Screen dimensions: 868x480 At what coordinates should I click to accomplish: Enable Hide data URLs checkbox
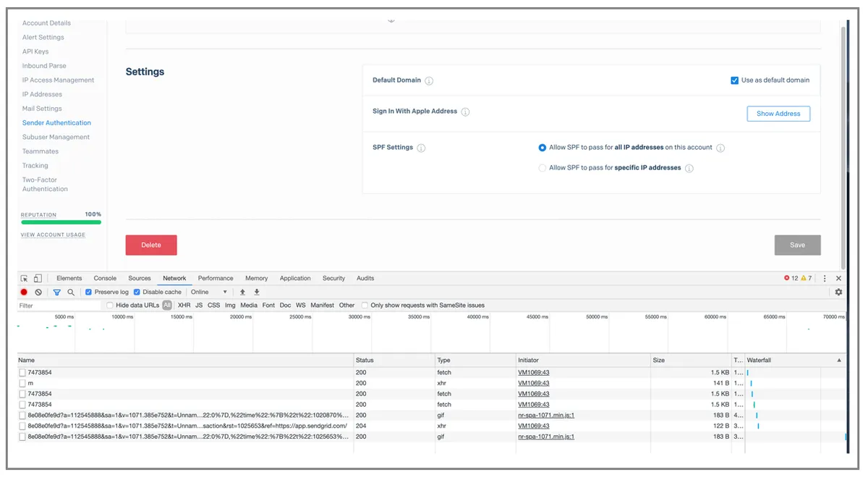pos(110,306)
